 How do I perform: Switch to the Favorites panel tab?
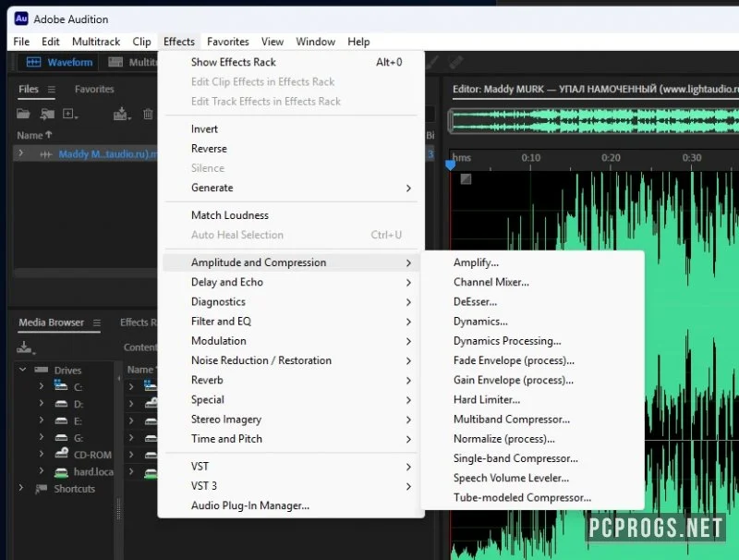click(94, 89)
